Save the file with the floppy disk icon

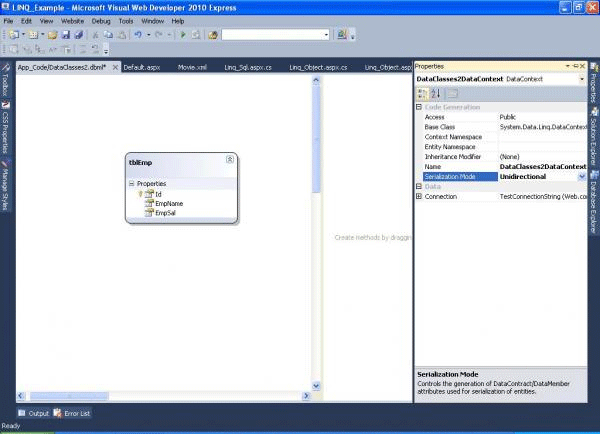click(x=66, y=35)
